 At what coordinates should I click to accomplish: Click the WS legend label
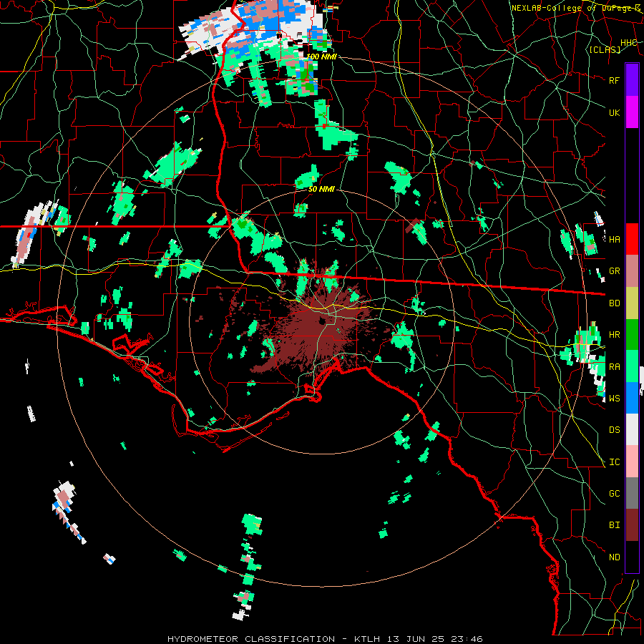pos(615,398)
